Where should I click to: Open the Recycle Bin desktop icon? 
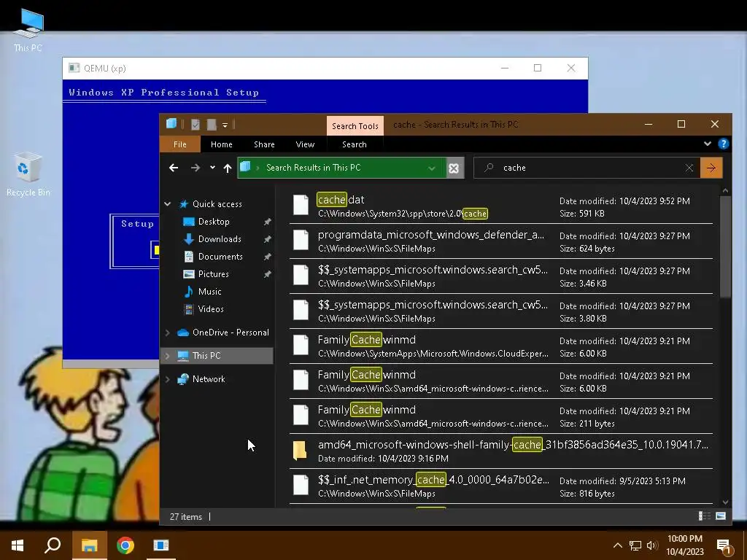click(28, 174)
